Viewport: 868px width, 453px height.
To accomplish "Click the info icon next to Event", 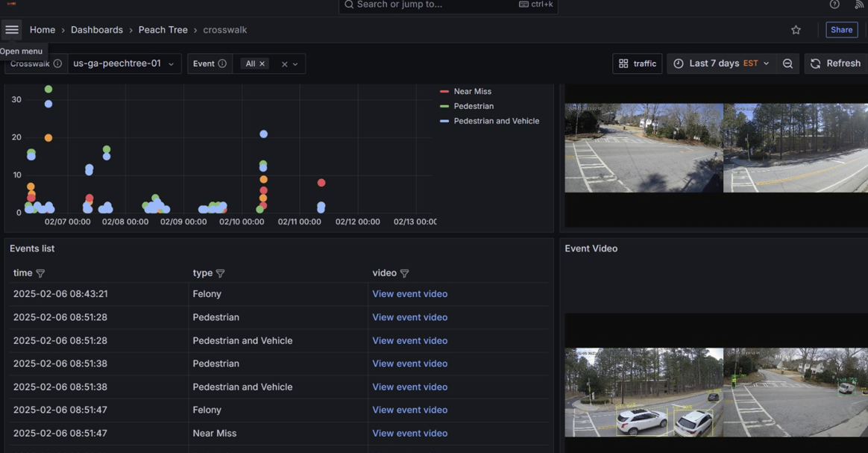I will pyautogui.click(x=222, y=63).
